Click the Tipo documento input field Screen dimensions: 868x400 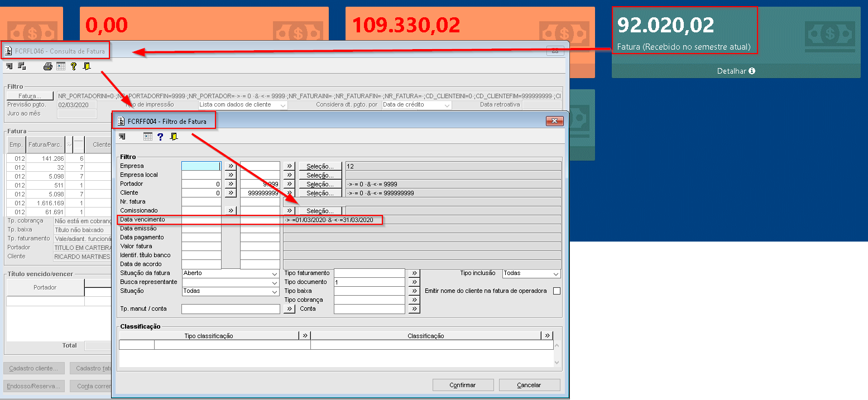369,282
